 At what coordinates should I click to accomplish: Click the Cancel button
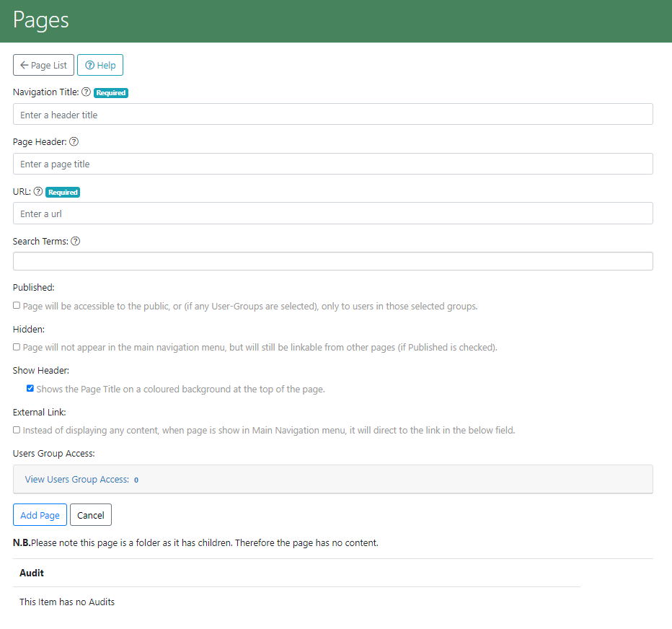[x=90, y=514]
